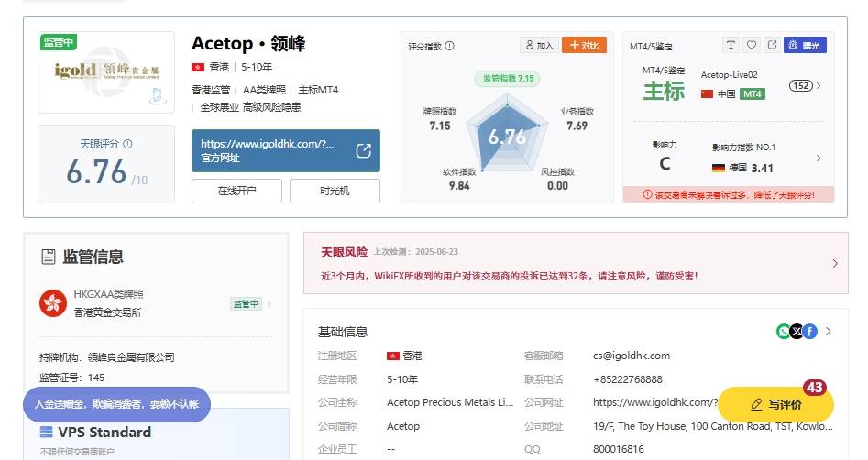Click the 时光机 time machine button
This screenshot has height=460, width=868.
coord(335,191)
